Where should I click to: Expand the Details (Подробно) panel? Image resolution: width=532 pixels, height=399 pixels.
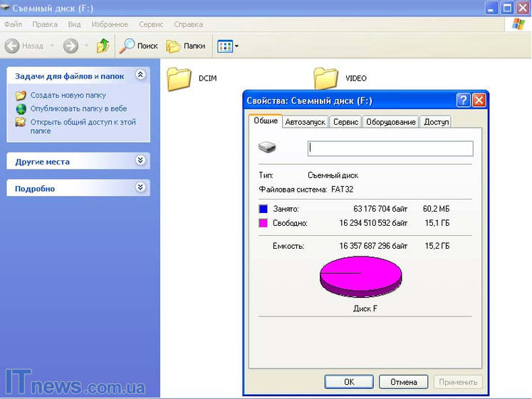click(140, 188)
